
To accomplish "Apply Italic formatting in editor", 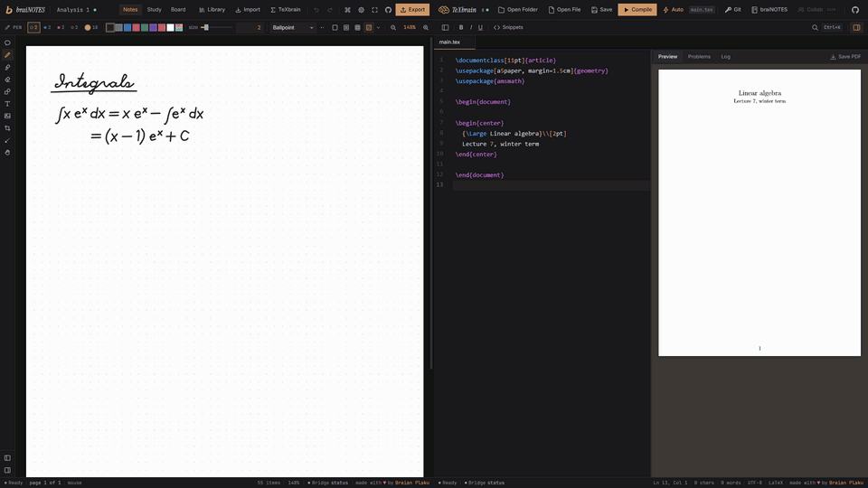I will tap(471, 28).
